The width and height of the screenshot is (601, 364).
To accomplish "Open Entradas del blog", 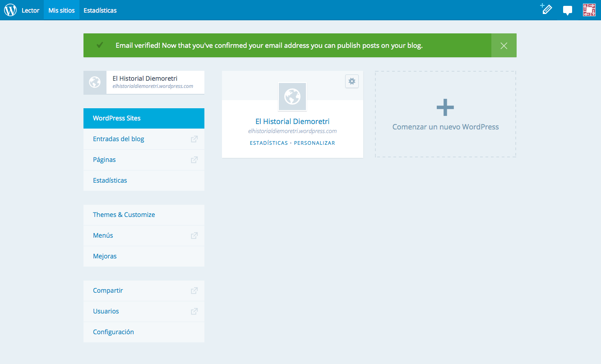I will (144, 139).
